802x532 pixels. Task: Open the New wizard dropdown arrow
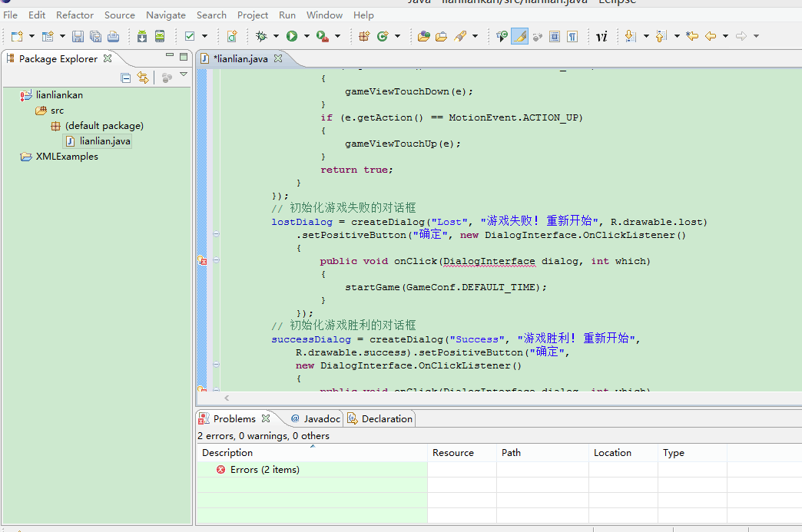(31, 36)
